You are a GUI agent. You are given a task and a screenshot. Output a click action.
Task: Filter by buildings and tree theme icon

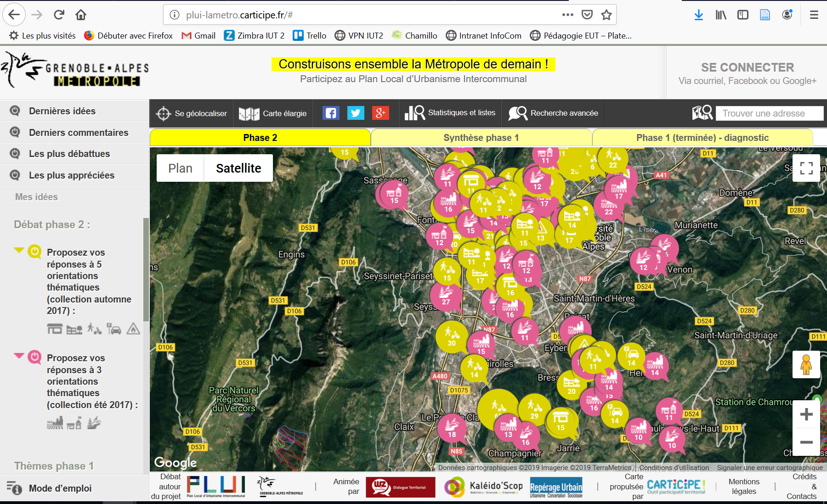pos(74,329)
